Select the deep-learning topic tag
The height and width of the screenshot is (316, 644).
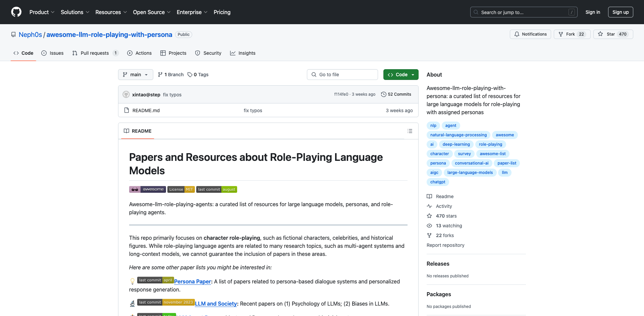tap(456, 144)
